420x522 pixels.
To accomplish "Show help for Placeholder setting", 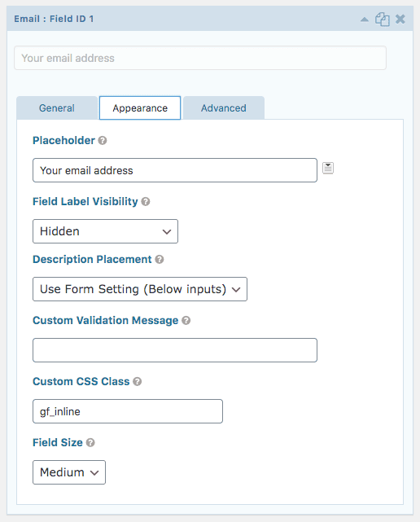I will 103,141.
